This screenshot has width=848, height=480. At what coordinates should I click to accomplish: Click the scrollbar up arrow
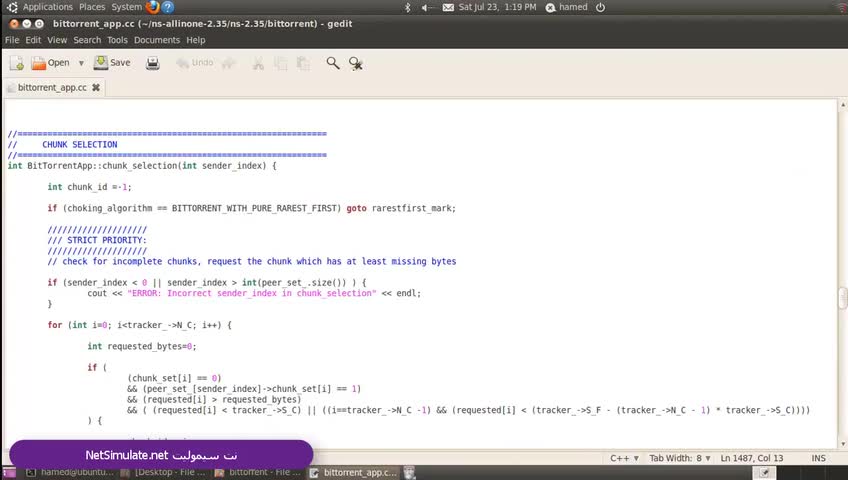pyautogui.click(x=843, y=104)
